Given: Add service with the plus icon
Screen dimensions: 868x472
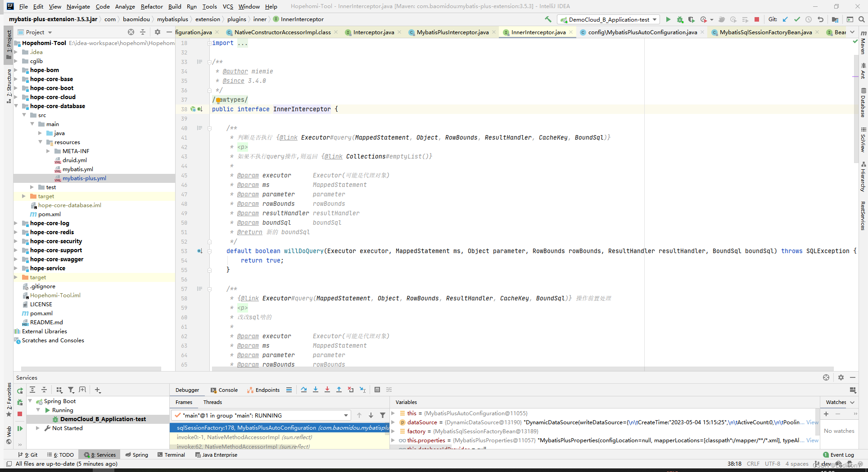Looking at the screenshot, I should point(98,390).
